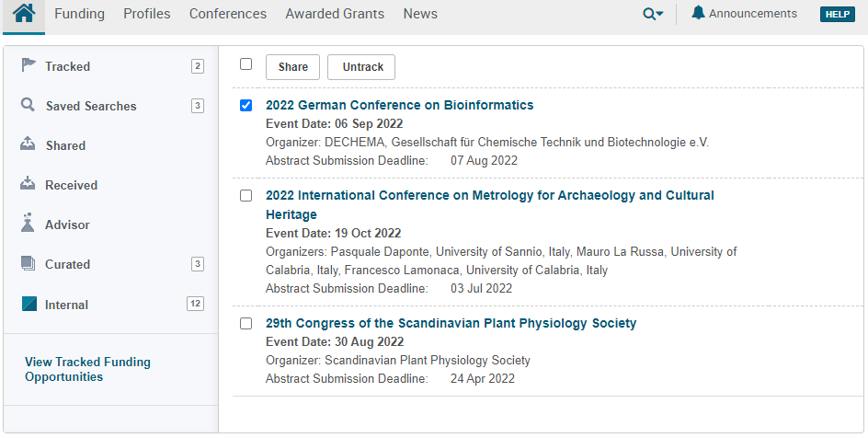
Task: Open View Tracked Funding Opportunities link
Action: coord(87,369)
